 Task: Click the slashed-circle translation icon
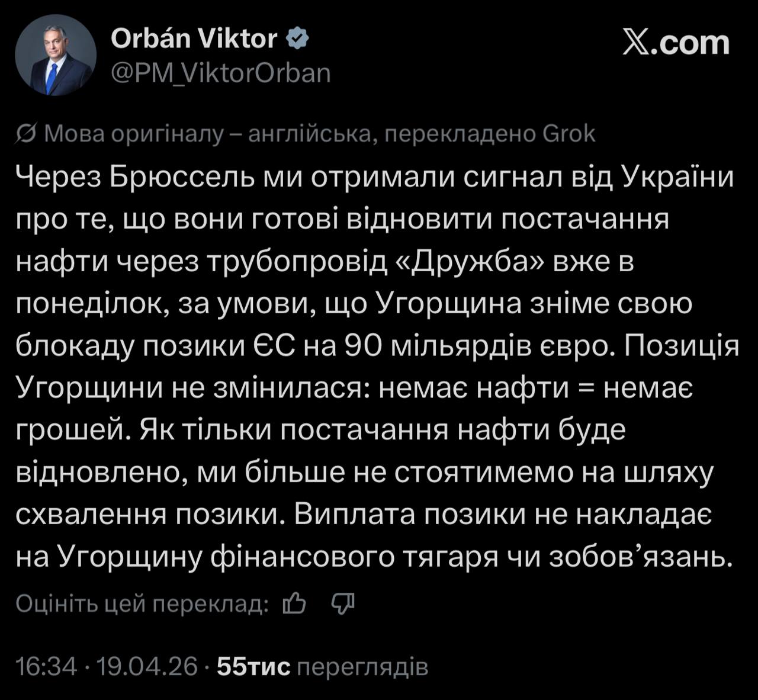click(x=26, y=135)
